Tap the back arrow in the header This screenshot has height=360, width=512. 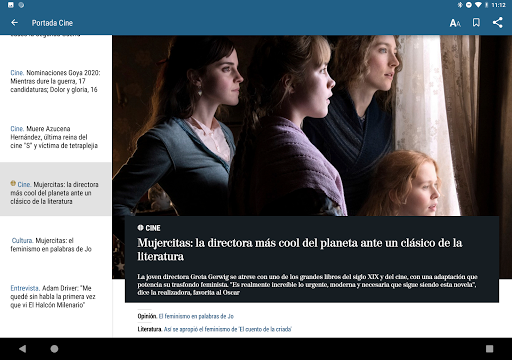tap(14, 23)
